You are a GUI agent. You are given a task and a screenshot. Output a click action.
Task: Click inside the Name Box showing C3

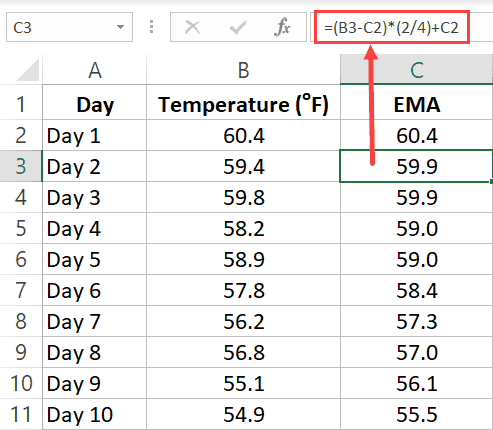point(62,27)
